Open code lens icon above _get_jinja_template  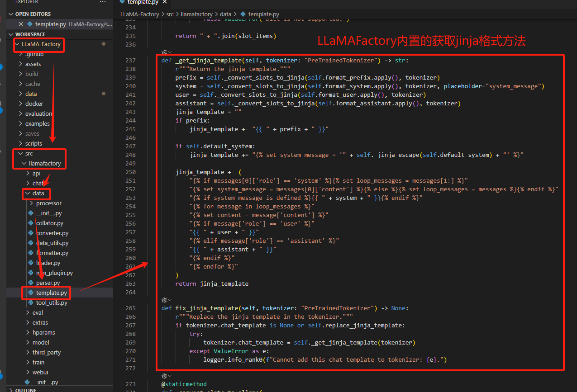(x=164, y=52)
